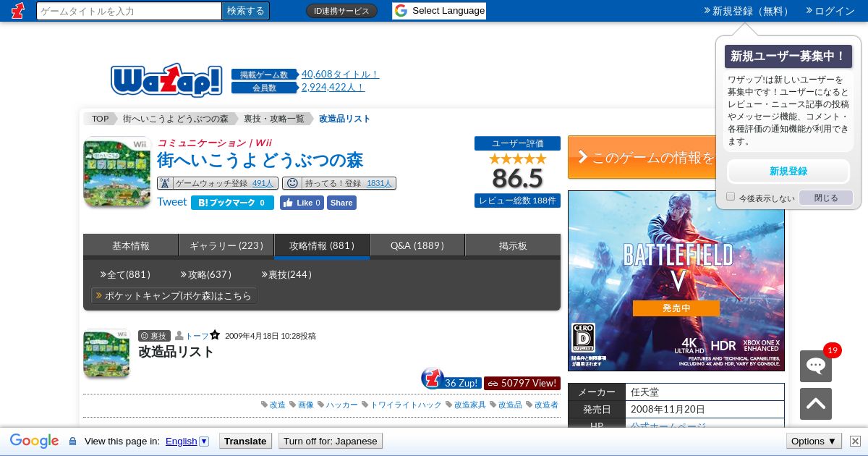This screenshot has height=456, width=868.
Task: Click the TOP breadcrumb
Action: 100,119
